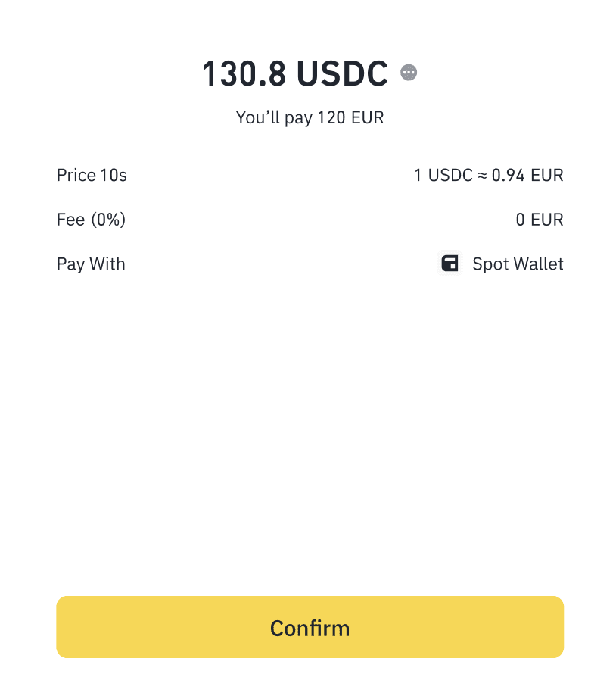
Task: Click the Pay With label
Action: tap(91, 264)
